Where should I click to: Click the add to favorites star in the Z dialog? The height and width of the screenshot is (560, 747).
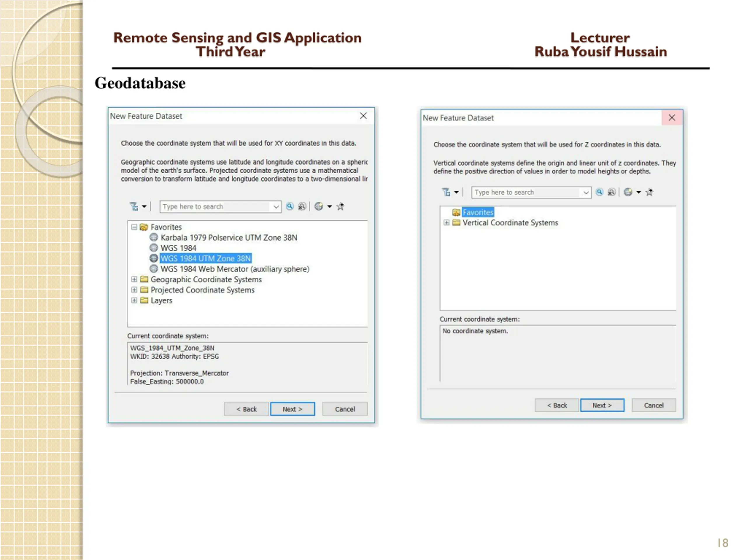[649, 192]
